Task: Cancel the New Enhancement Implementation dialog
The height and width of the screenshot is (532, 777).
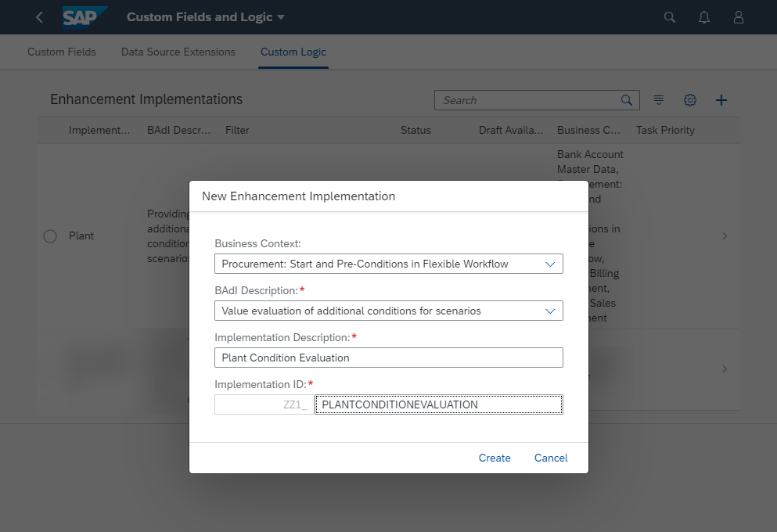Action: pyautogui.click(x=551, y=458)
